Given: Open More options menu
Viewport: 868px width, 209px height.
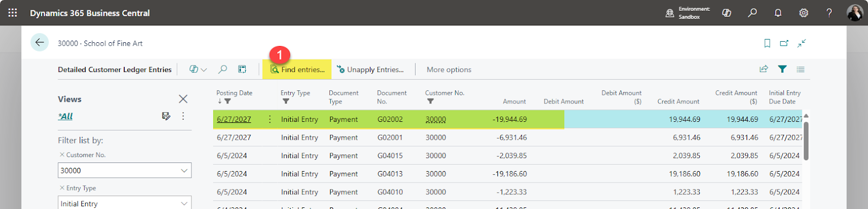Looking at the screenshot, I should (x=449, y=69).
